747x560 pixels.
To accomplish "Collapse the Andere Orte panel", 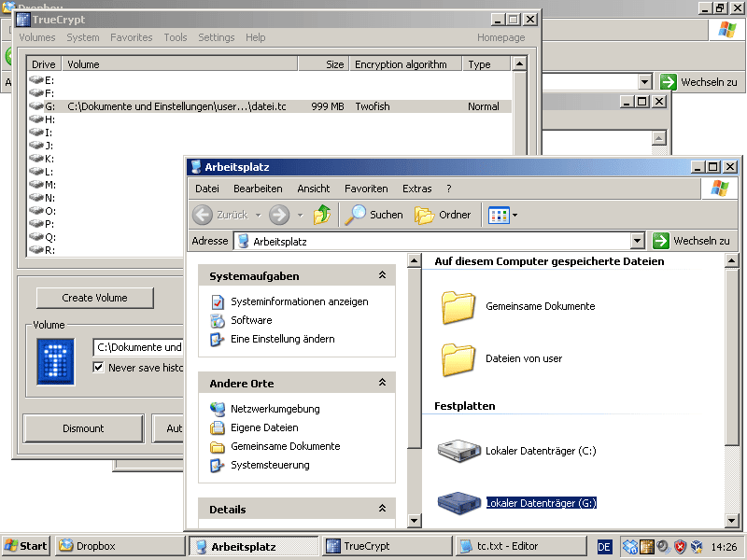I will pyautogui.click(x=382, y=383).
